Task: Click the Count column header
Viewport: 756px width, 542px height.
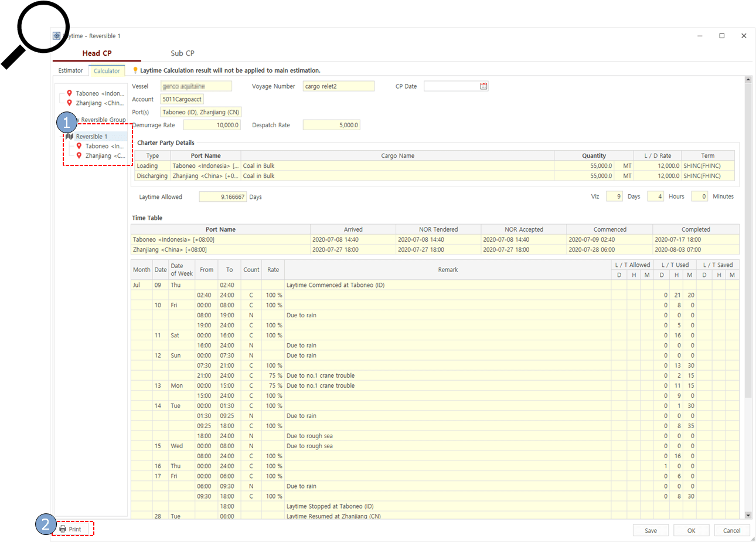Action: pyautogui.click(x=251, y=270)
